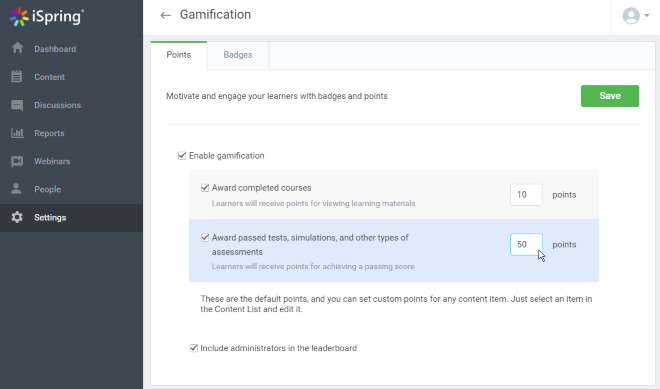660x389 pixels.
Task: Click the Discussions chat bubble icon
Action: click(x=17, y=105)
